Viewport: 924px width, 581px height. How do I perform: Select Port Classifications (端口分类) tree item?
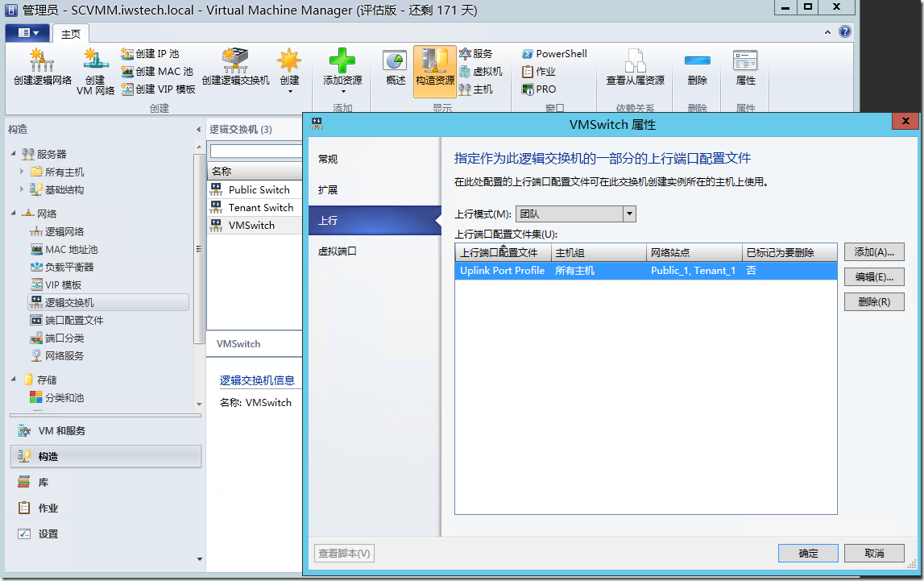point(57,338)
